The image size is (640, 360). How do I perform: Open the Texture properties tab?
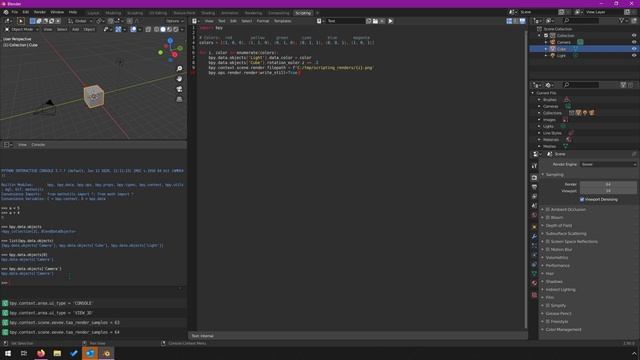534,295
